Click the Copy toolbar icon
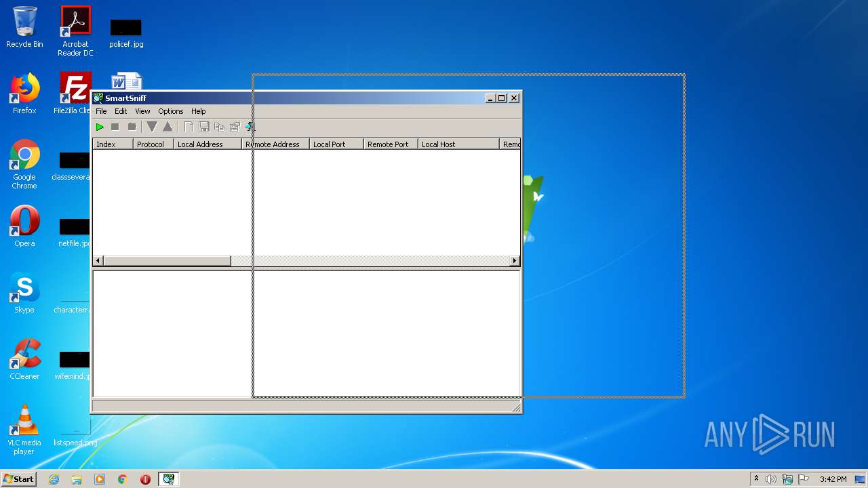Viewport: 868px width, 488px height. point(219,127)
